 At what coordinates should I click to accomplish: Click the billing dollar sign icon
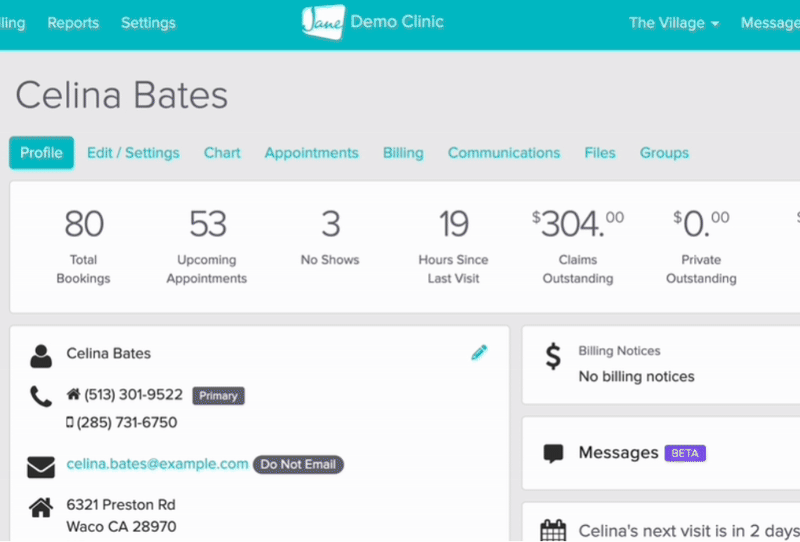tap(553, 357)
